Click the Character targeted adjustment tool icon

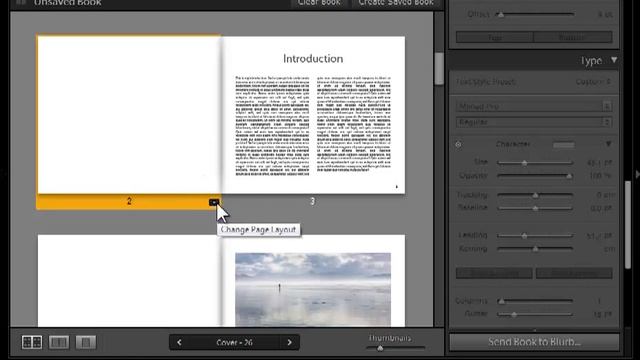click(x=458, y=144)
